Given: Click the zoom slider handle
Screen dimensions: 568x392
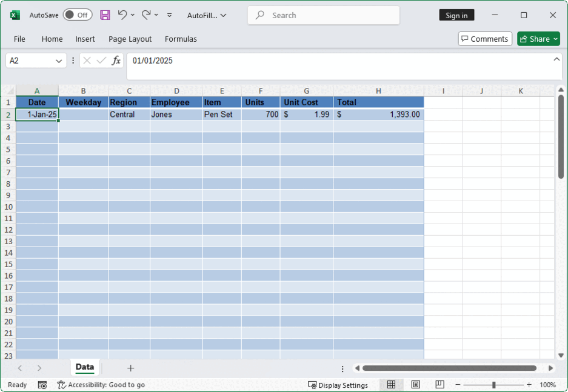Looking at the screenshot, I should click(x=494, y=385).
